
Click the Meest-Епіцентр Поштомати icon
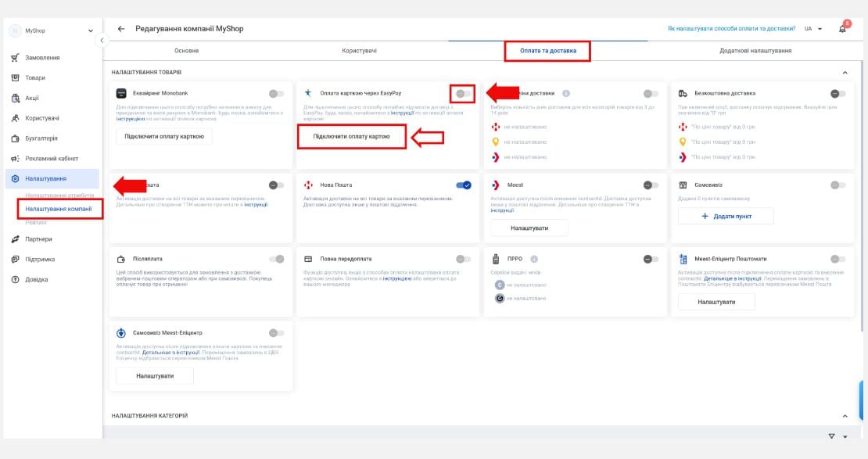pyautogui.click(x=683, y=259)
